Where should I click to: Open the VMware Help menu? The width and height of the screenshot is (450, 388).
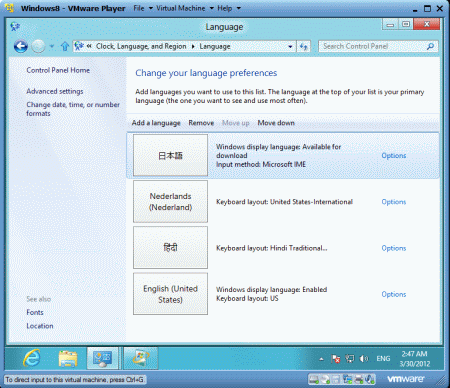coord(229,8)
